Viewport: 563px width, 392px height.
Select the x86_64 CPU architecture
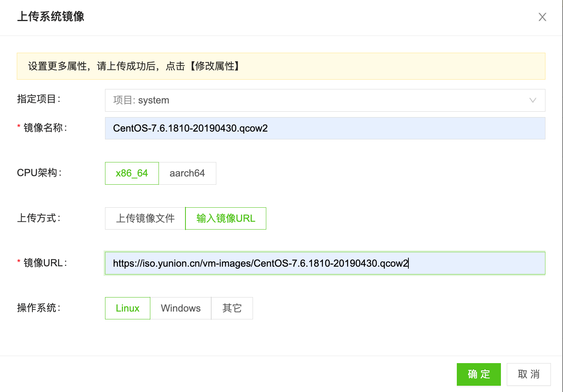click(x=132, y=173)
